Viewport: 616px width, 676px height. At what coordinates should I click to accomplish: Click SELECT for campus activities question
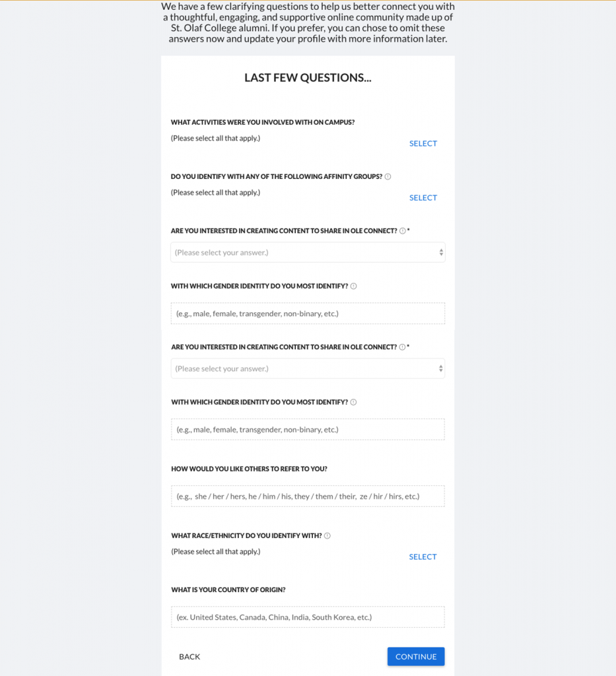[423, 143]
